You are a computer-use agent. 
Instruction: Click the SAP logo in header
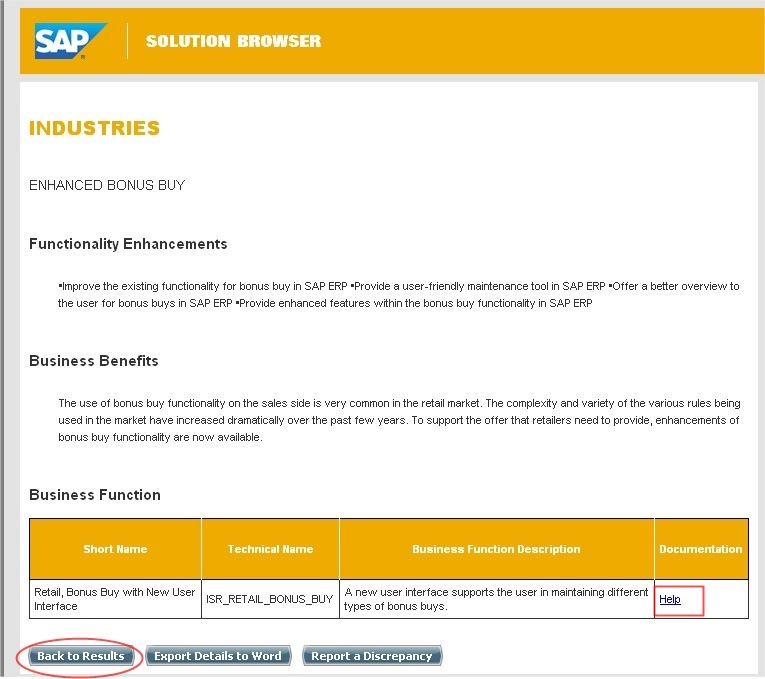click(x=70, y=41)
